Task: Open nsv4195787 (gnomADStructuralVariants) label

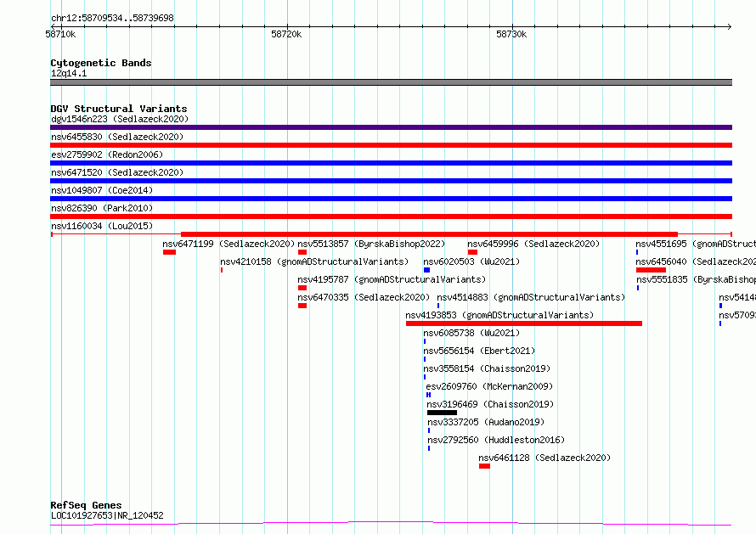Action: coord(392,279)
